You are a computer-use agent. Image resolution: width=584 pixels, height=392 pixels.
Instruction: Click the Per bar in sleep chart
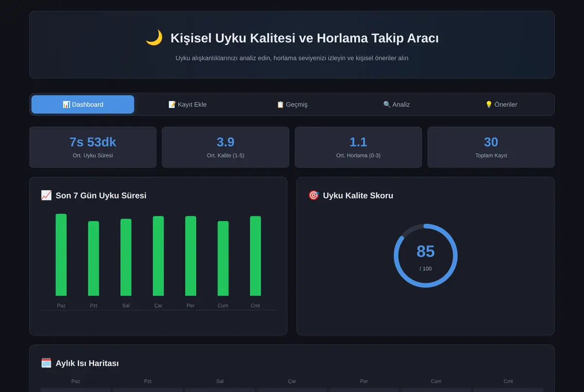(191, 256)
